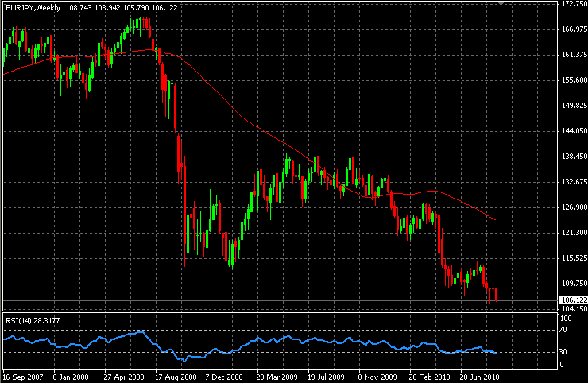Click the OHLC values 108.743 108.942 105.790 106.122
Screen dimensions: 588x383
122,7
